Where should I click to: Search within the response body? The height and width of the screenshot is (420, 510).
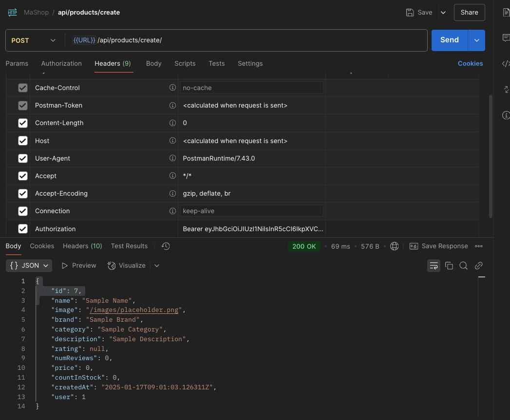(x=463, y=266)
